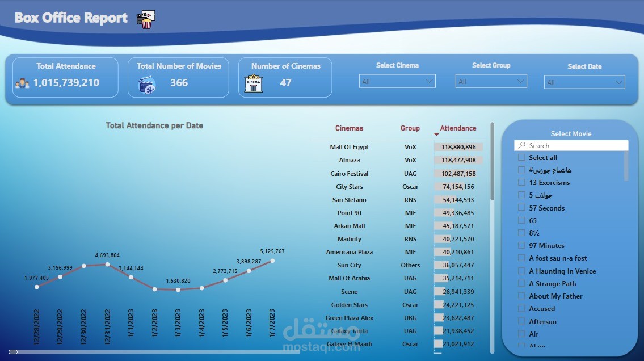Click the sort arrow under Attendance header
644x361 pixels.
point(436,135)
